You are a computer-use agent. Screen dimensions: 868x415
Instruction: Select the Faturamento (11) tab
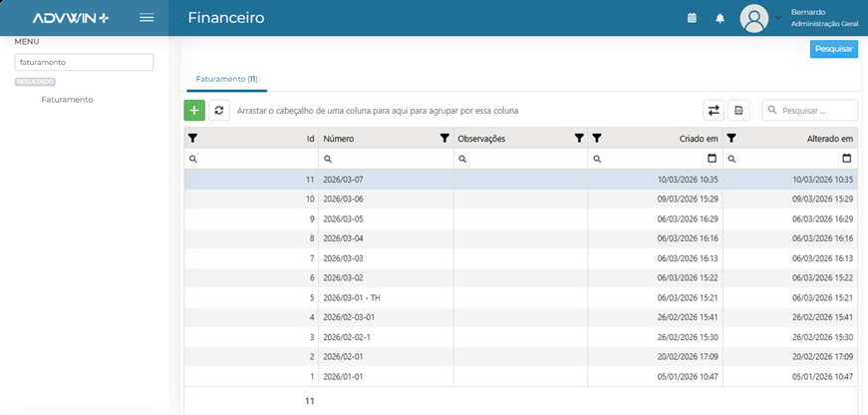(227, 79)
